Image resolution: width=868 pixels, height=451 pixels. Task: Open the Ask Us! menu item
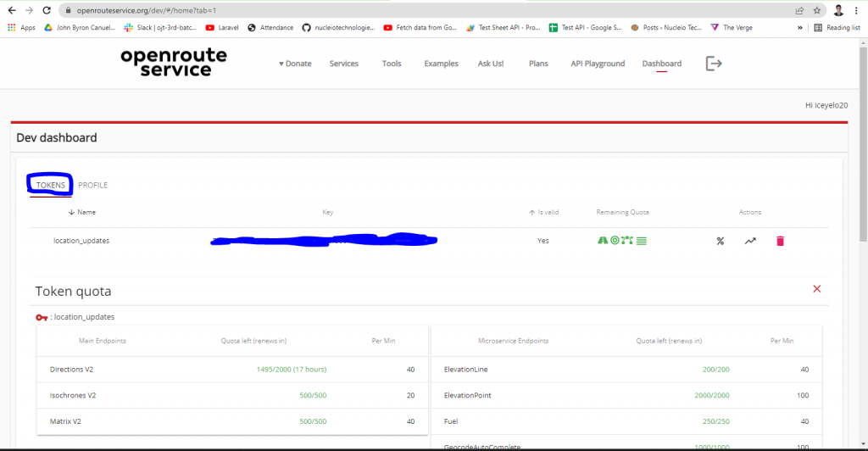(x=491, y=64)
